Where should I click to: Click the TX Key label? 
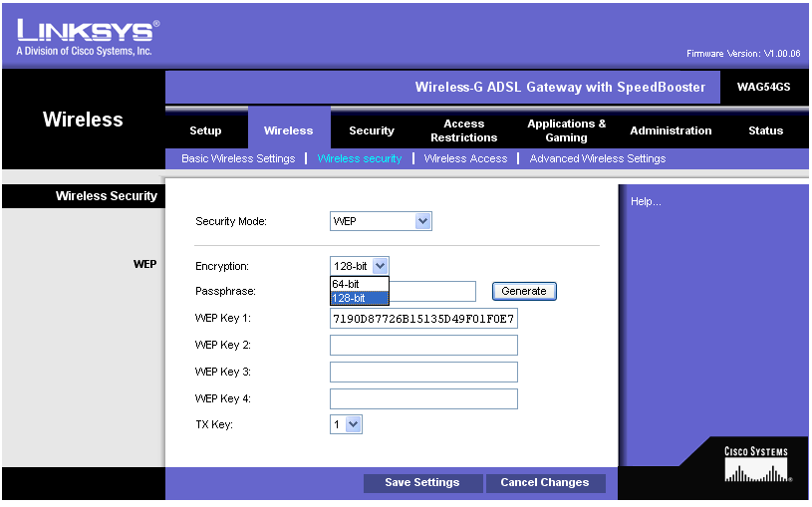pos(214,424)
